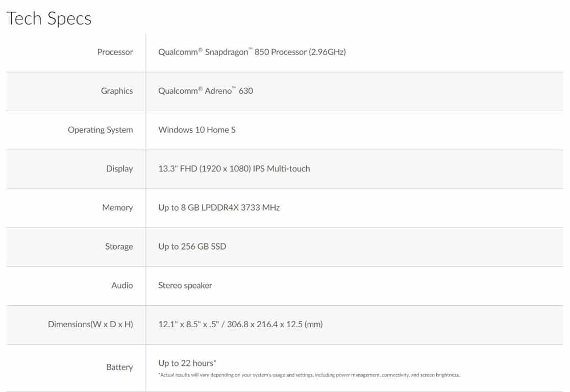
Task: Select the Memory row label
Action: [117, 208]
